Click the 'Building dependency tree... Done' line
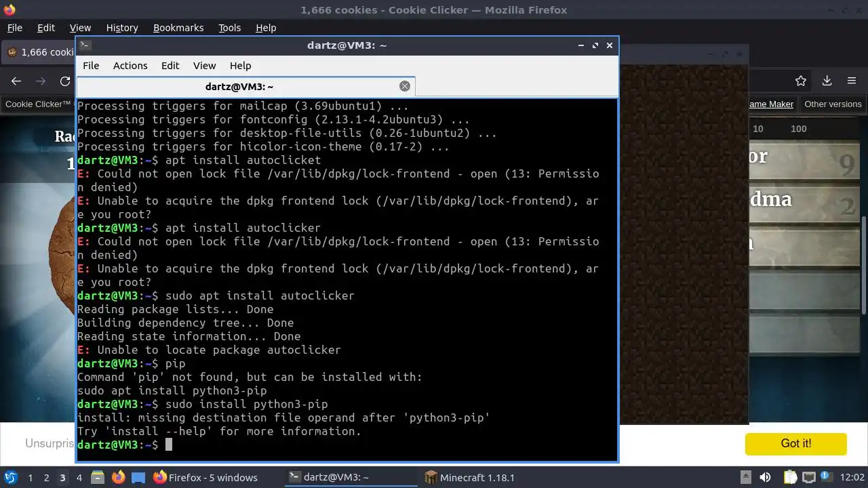 click(186, 323)
